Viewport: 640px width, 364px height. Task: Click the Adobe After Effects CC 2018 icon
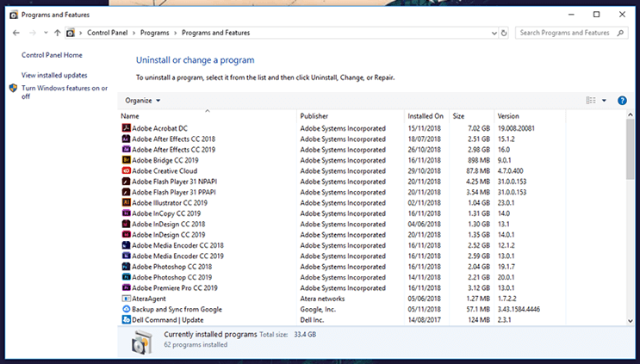point(126,139)
